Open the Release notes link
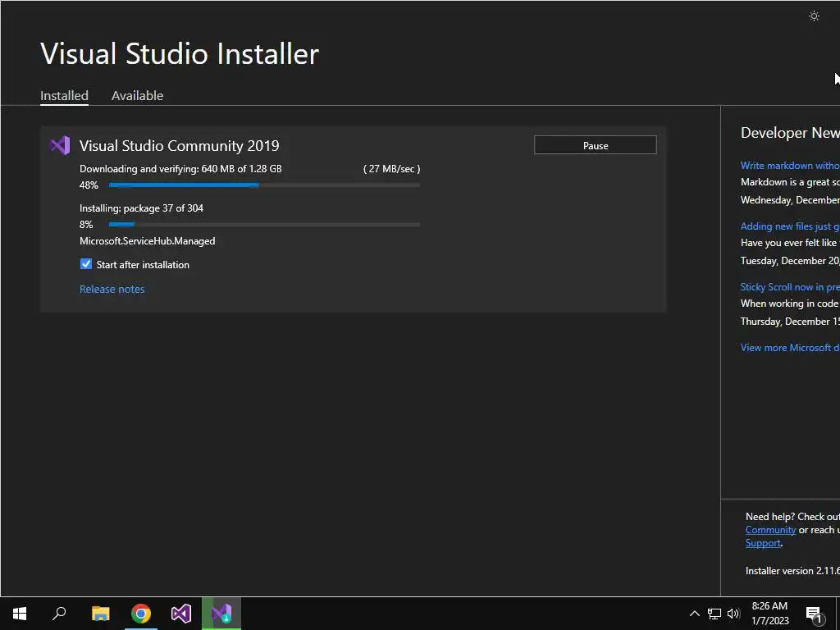This screenshot has height=630, width=840. (112, 290)
